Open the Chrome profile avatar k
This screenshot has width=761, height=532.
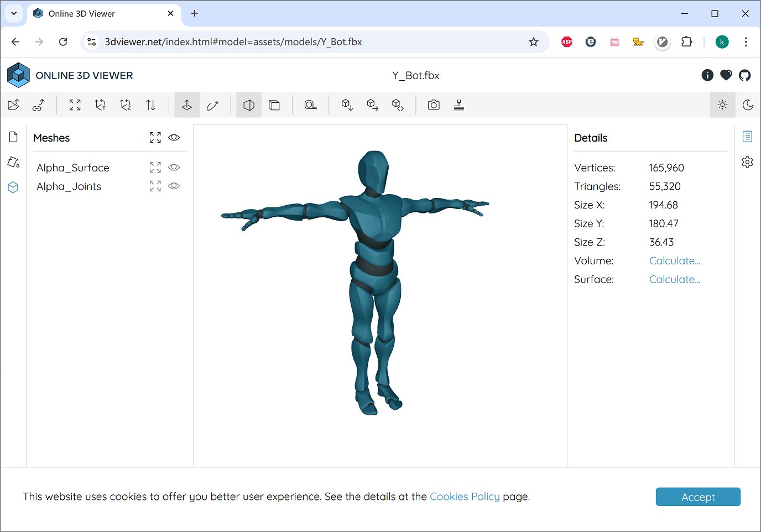coord(722,42)
